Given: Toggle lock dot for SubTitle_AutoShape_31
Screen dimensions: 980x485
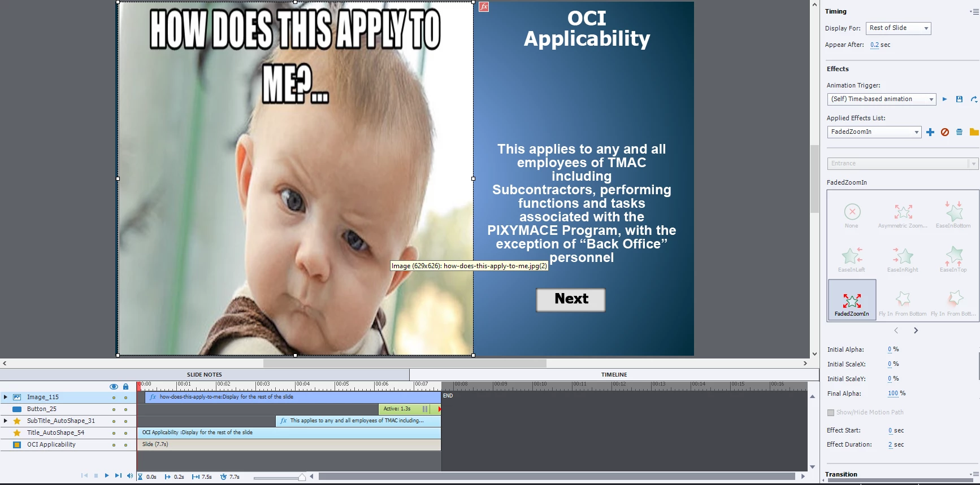Looking at the screenshot, I should tap(125, 421).
